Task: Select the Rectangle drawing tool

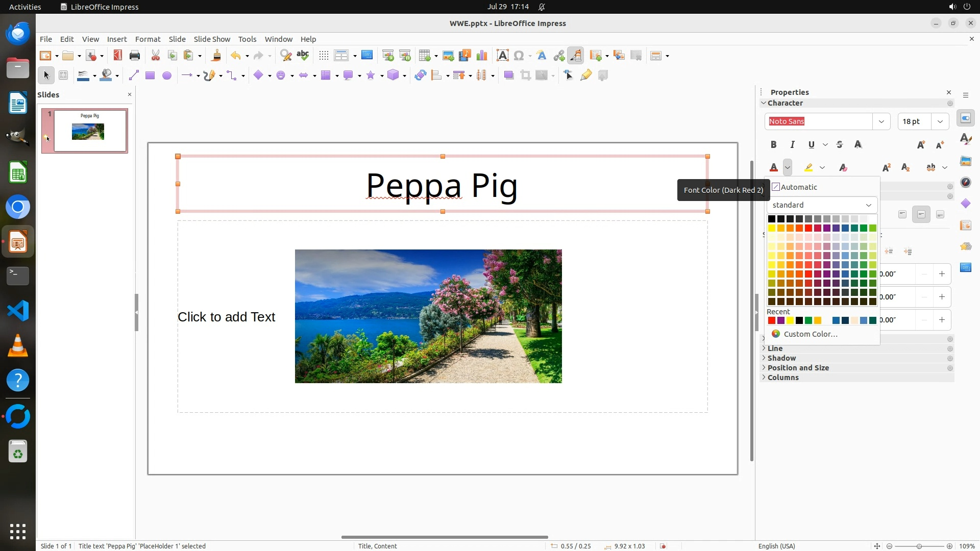Action: pos(150,76)
